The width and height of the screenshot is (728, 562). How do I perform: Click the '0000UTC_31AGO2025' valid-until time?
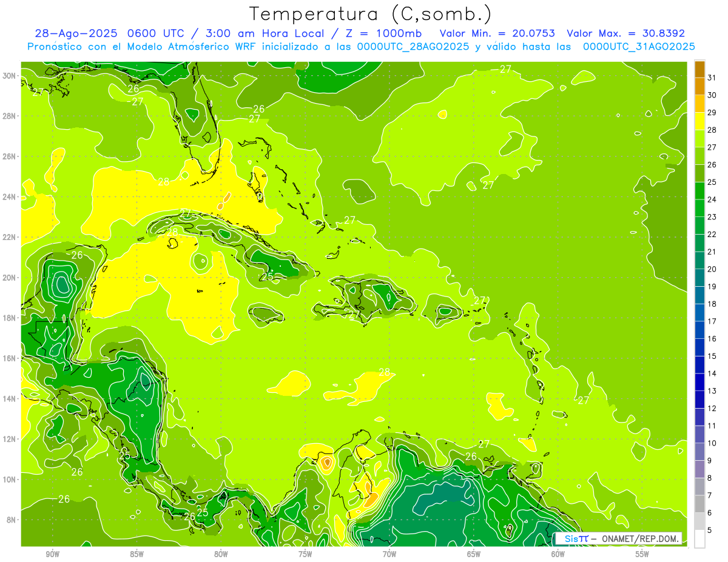click(639, 46)
